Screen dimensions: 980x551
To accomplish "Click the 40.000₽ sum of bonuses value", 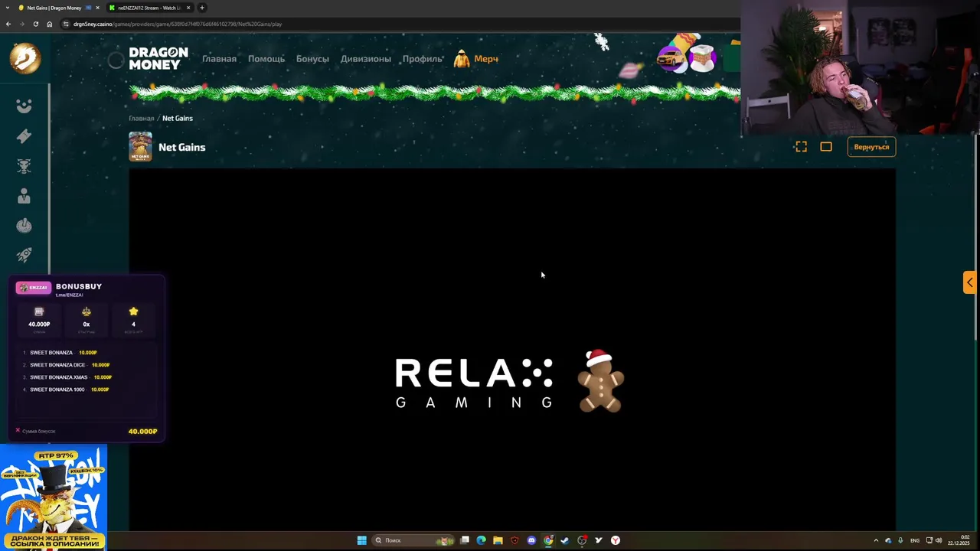I will pos(142,432).
